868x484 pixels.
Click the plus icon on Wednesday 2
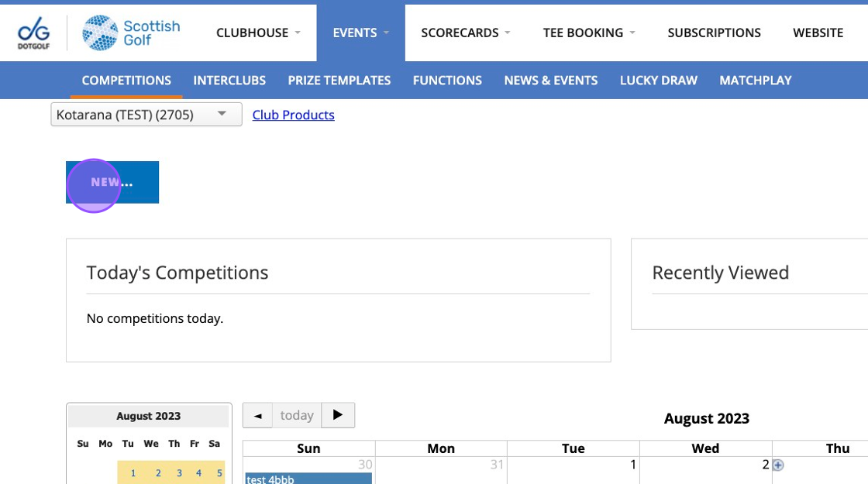778,465
